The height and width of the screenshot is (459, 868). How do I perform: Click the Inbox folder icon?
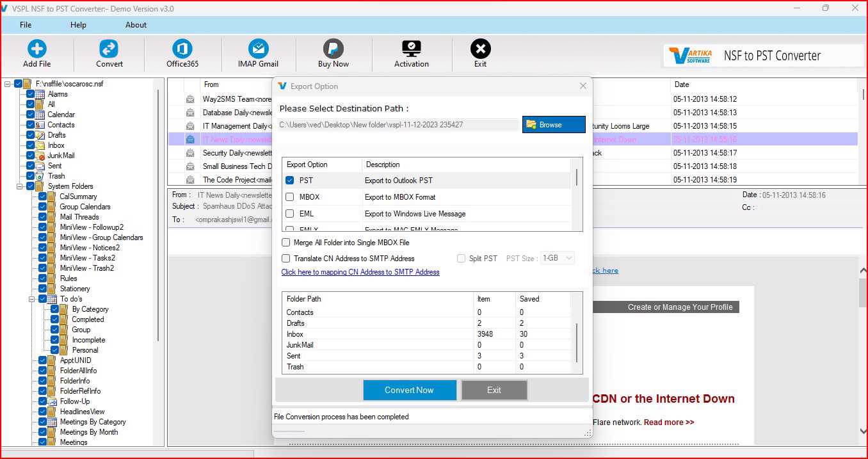click(40, 145)
